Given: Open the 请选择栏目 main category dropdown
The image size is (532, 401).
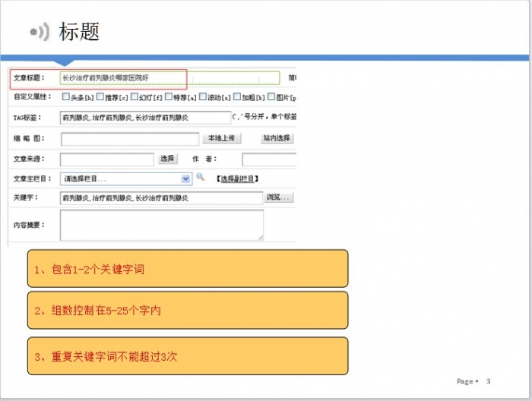Looking at the screenshot, I should point(126,178).
